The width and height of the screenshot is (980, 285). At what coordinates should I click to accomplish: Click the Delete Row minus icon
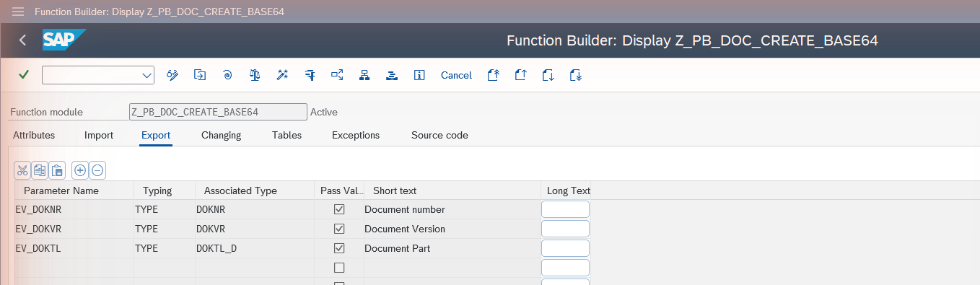(97, 170)
